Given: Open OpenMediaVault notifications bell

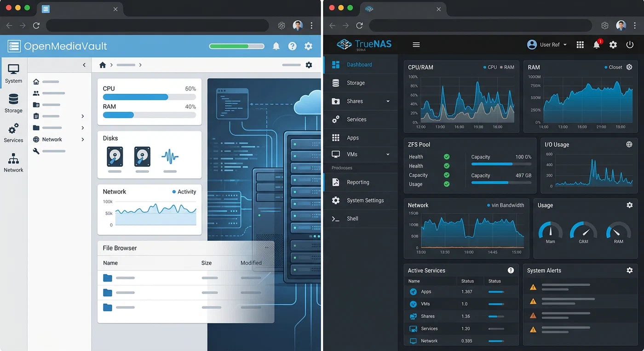Looking at the screenshot, I should (276, 46).
